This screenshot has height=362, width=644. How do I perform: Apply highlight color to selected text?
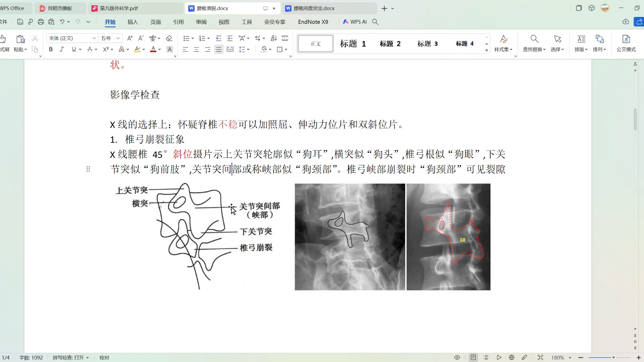click(137, 49)
